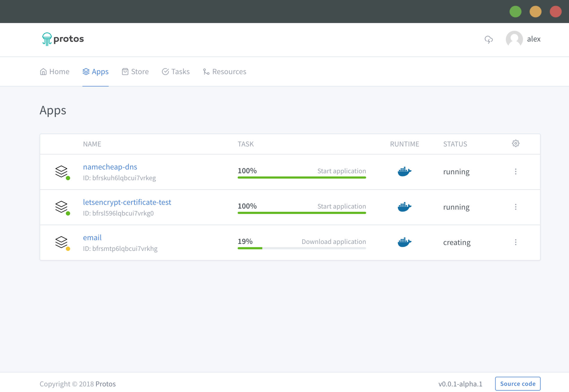Image resolution: width=569 pixels, height=392 pixels.
Task: Open the letsencrypt-certificate-test app link
Action: point(127,202)
